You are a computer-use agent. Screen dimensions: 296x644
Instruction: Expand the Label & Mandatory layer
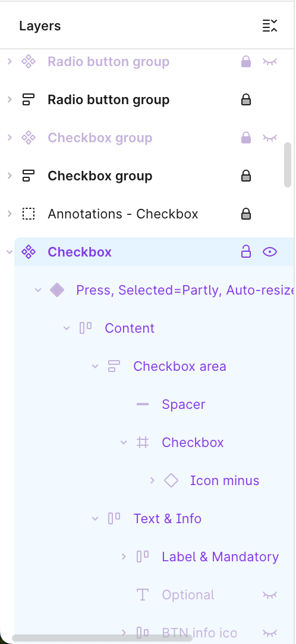[x=124, y=557]
